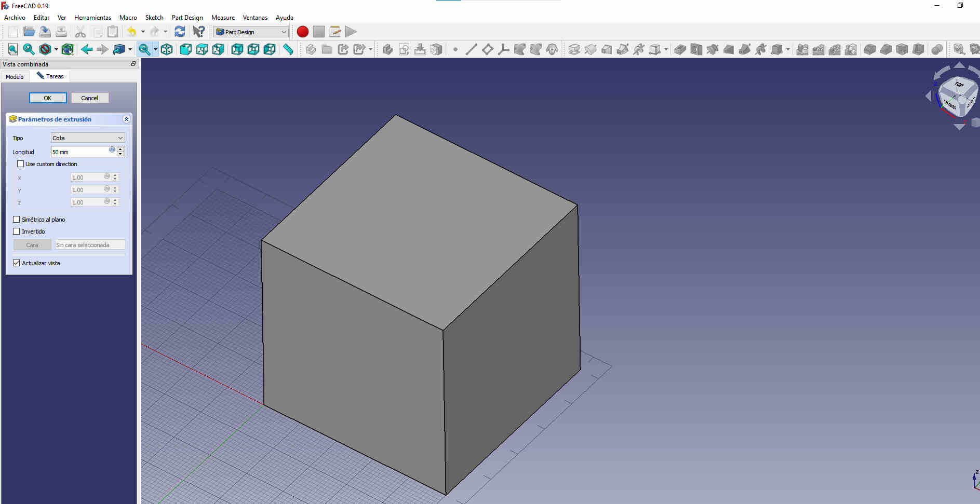Switch to the Modelo tab

coord(15,76)
